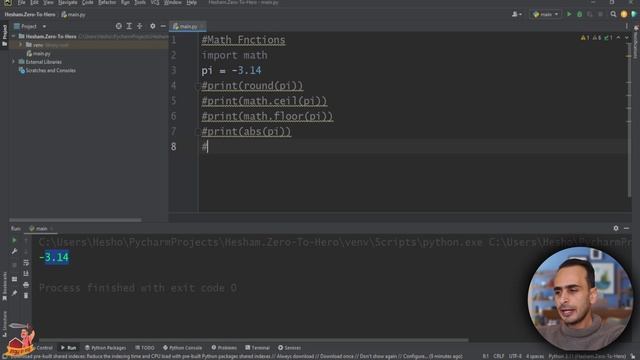
Task: Toggle soft-wrap in Run console
Action: click(26, 262)
